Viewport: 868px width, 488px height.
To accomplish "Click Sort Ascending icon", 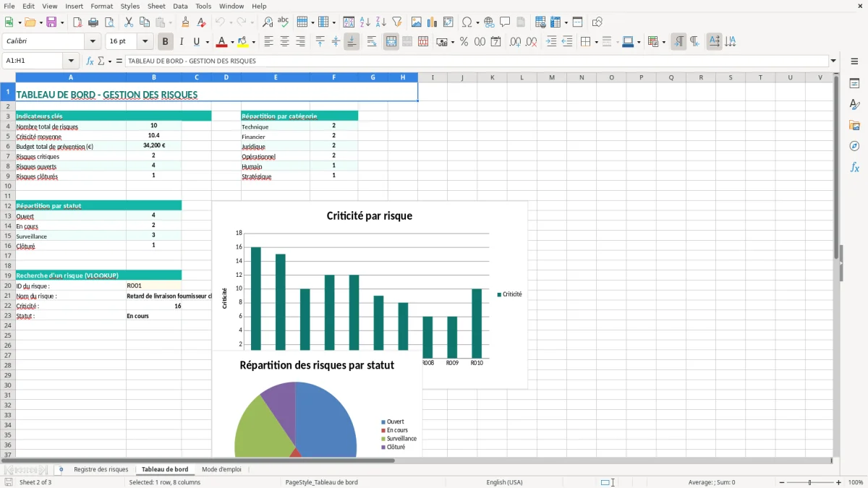I will pos(365,22).
